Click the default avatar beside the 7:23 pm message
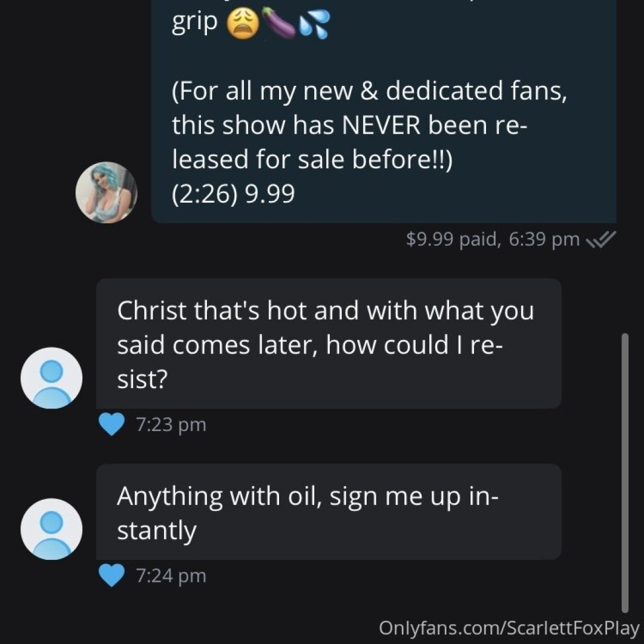The width and height of the screenshot is (644, 644). click(51, 378)
